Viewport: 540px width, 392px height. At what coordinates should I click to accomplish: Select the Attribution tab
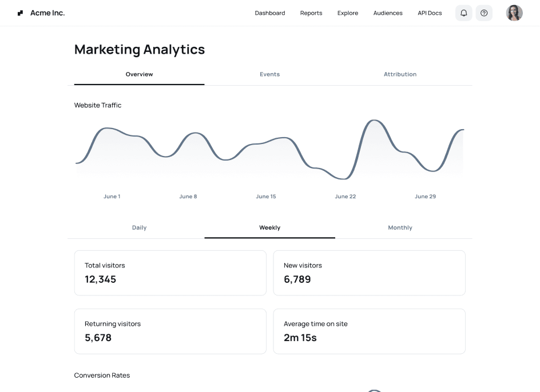(400, 74)
